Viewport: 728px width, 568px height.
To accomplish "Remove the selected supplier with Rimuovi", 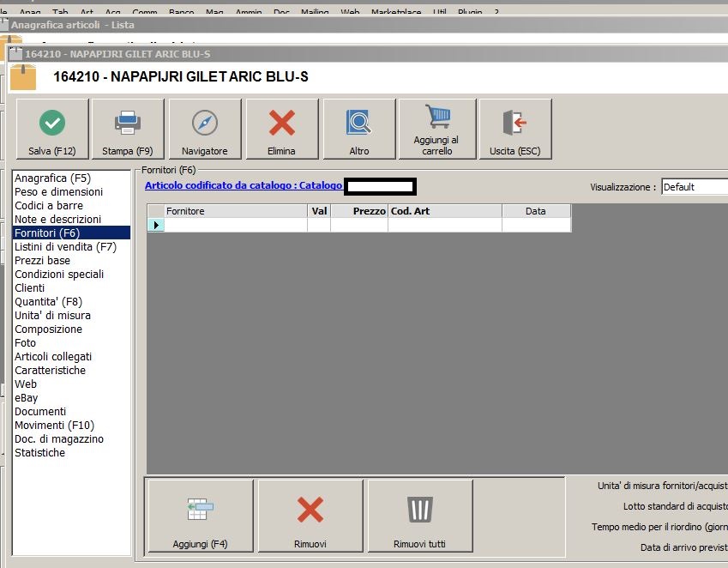I will (310, 516).
